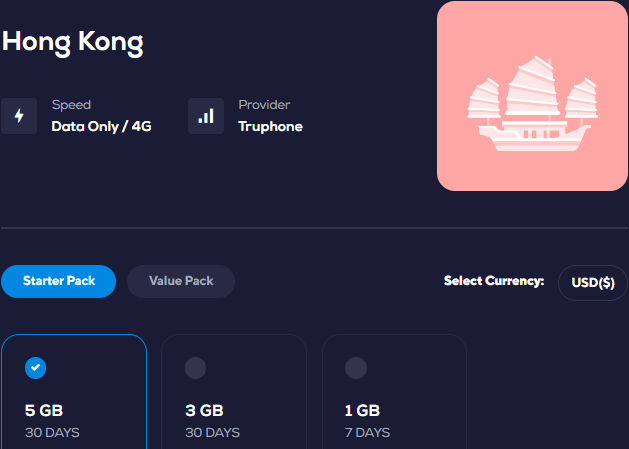Click the Hong Kong page heading
This screenshot has height=449, width=629.
pos(72,42)
